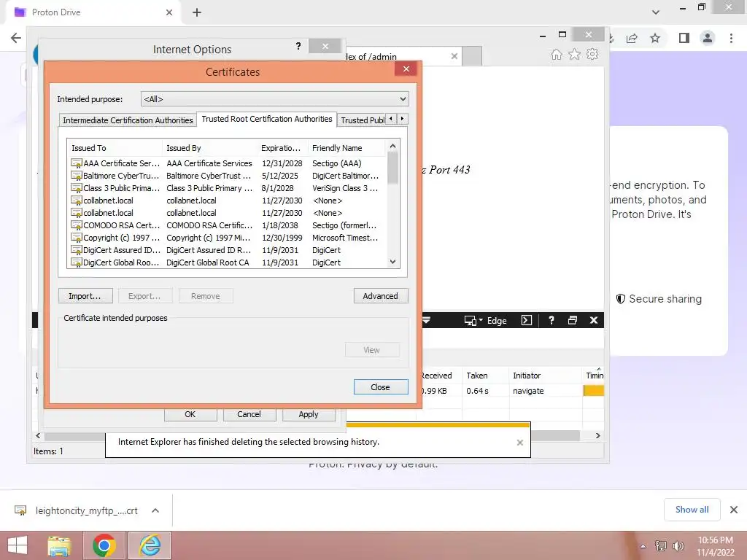Open Internet Explorer Favorites star icon
This screenshot has height=560, width=747.
pos(575,54)
